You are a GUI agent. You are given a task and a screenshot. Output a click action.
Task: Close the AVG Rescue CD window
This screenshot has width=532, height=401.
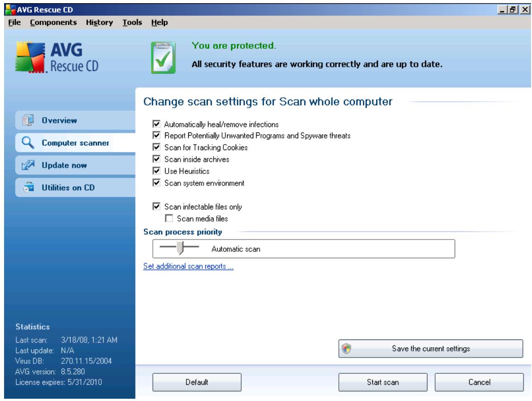[525, 9]
